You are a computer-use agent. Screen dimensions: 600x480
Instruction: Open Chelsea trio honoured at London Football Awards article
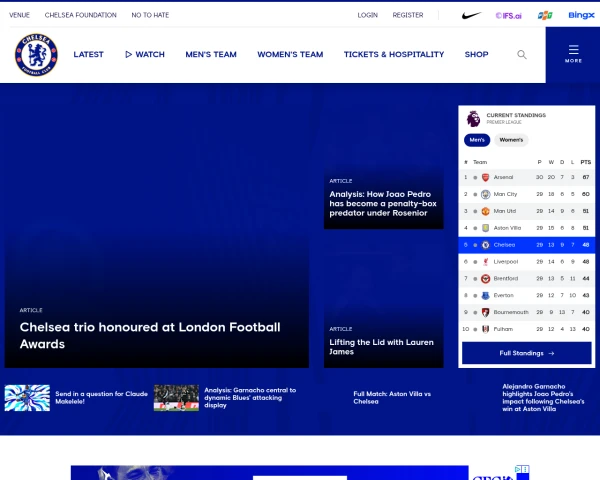click(150, 336)
